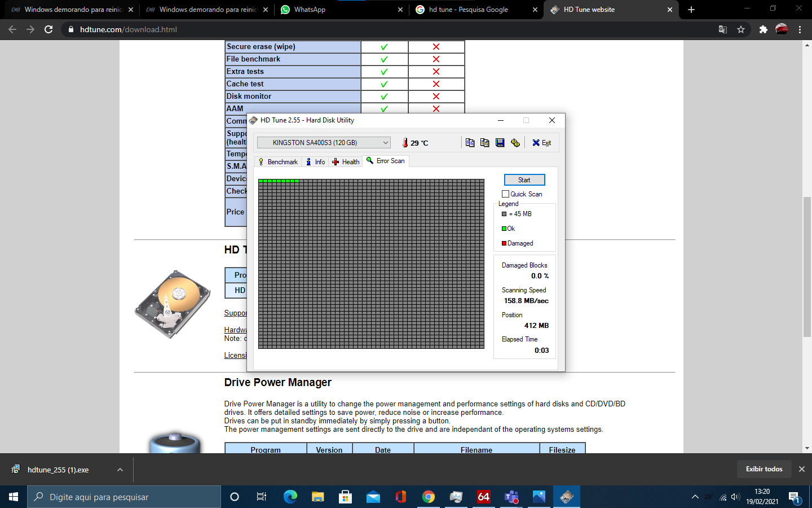The height and width of the screenshot is (508, 812).
Task: Click the gray 45 MB legend swatch
Action: tap(504, 214)
